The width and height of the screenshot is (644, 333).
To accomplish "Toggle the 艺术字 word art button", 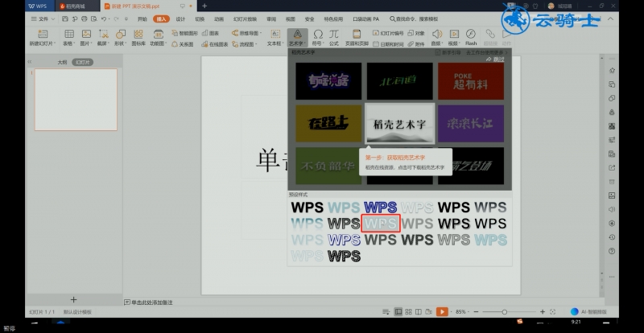I will [297, 37].
